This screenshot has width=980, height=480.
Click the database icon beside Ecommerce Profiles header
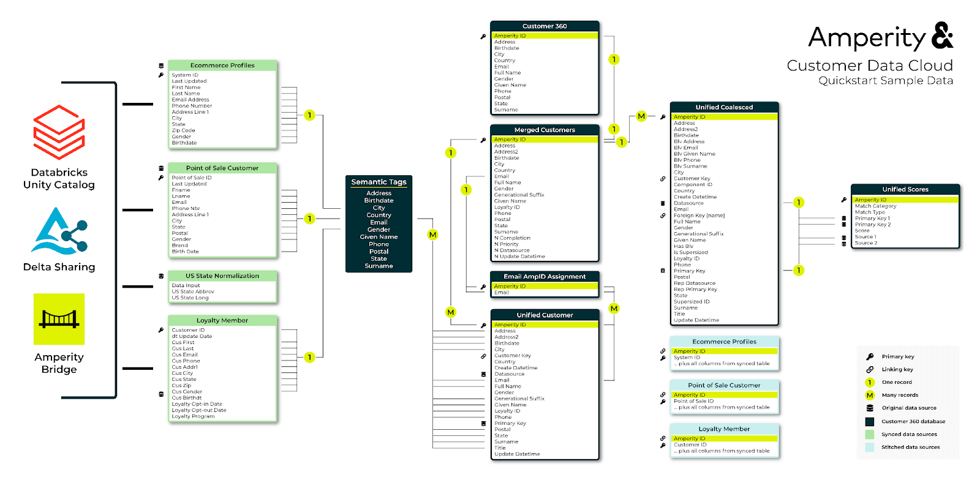click(x=161, y=66)
